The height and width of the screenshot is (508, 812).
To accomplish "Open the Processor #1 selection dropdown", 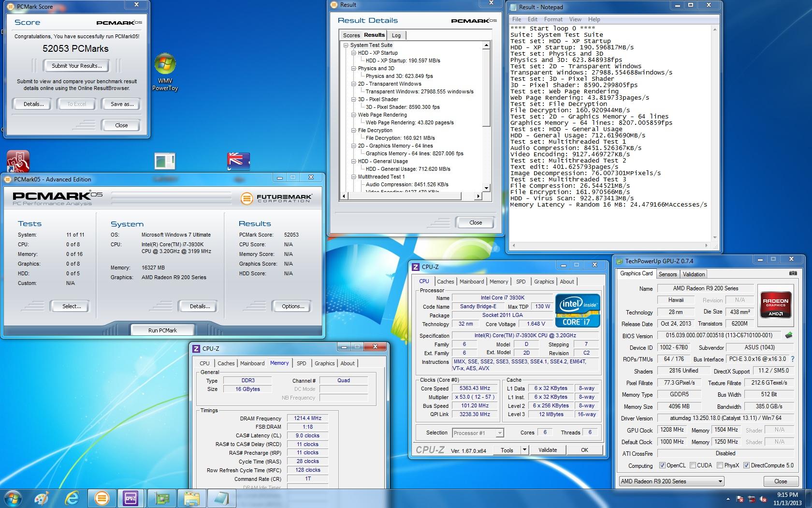I will [500, 433].
